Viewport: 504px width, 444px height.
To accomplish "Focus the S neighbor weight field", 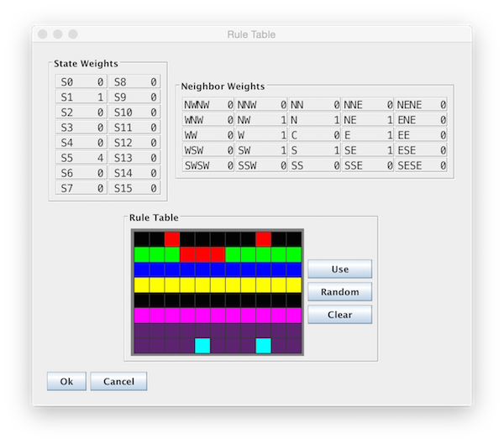I will [x=315, y=150].
